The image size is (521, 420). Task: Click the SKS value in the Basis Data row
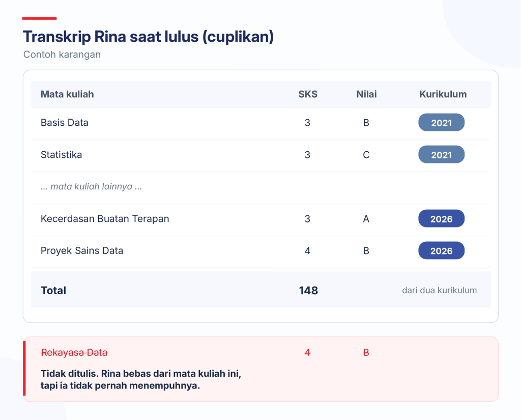coord(307,123)
